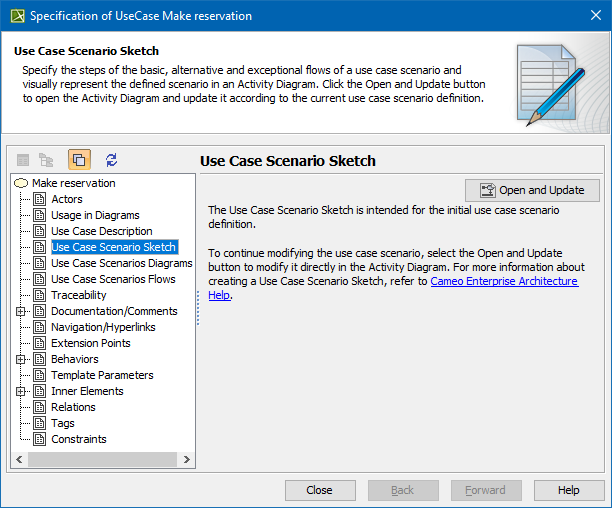
Task: Click the hierarchy tree toolbar icon
Action: pyautogui.click(x=46, y=159)
